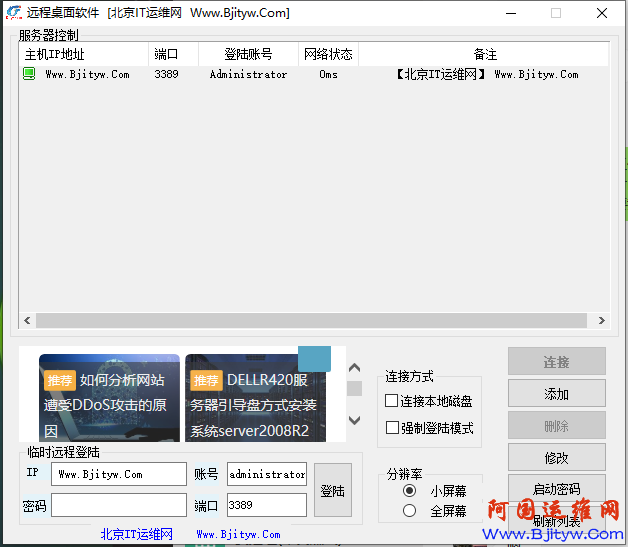The image size is (628, 547).
Task: Choose the 小屏幕 resolution radio button
Action: [409, 491]
